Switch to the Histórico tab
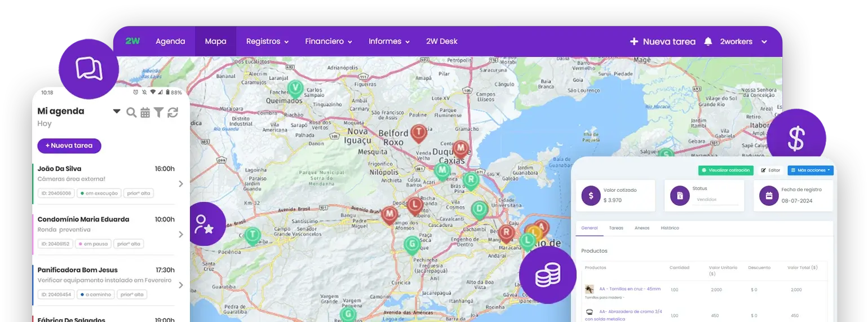The width and height of the screenshot is (868, 322). [x=670, y=228]
